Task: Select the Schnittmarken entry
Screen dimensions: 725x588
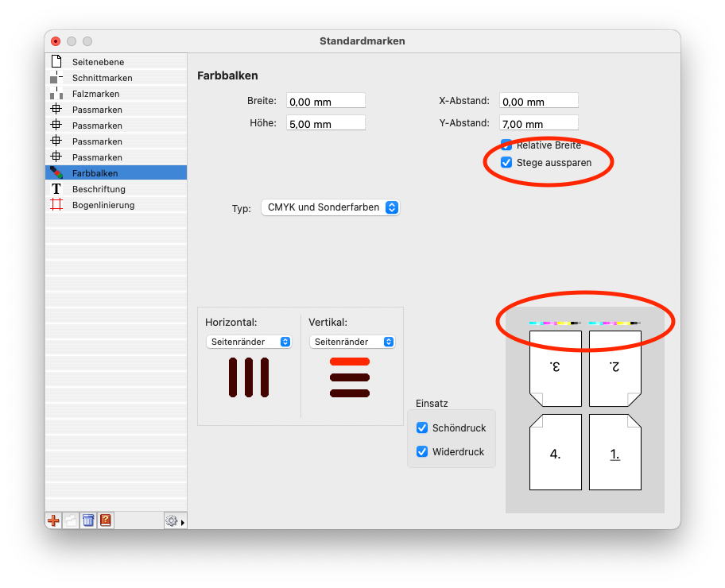Action: (x=116, y=78)
